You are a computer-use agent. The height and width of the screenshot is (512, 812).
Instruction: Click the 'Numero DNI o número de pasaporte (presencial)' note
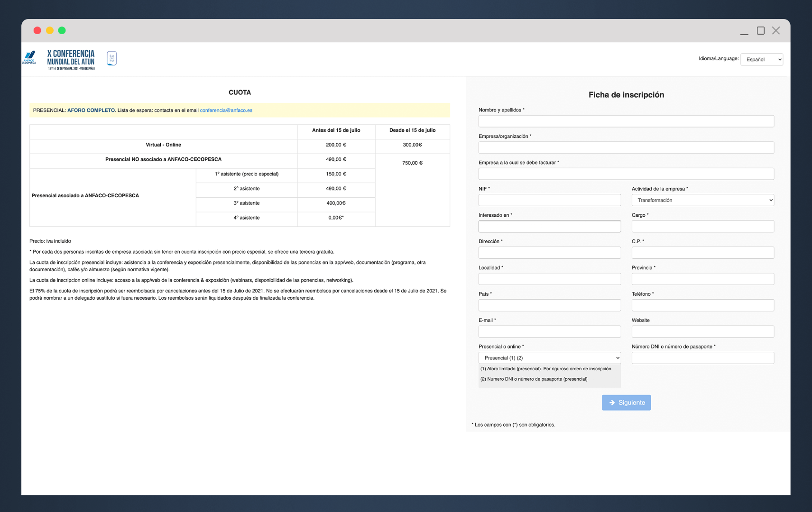coord(534,379)
